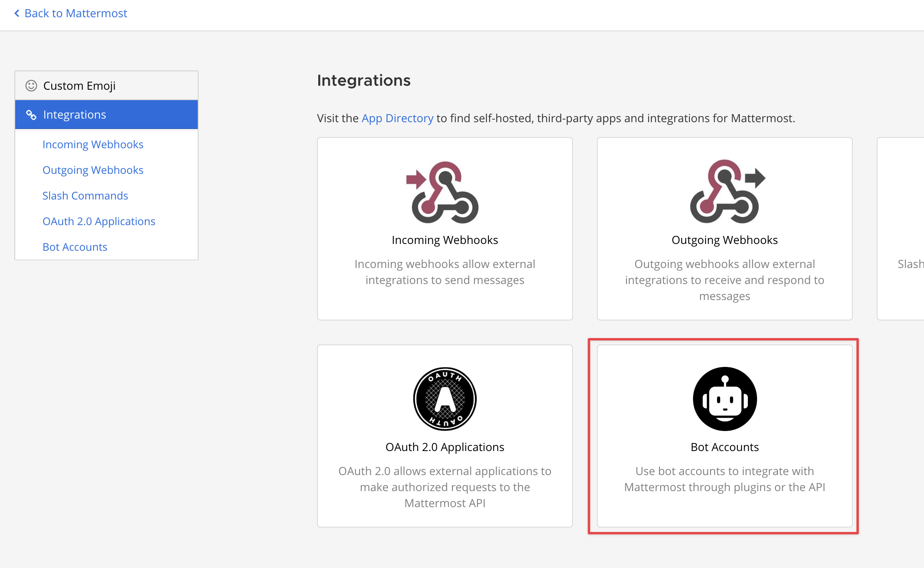The height and width of the screenshot is (568, 924).
Task: Click the Bot Accounts robot icon
Action: click(x=725, y=399)
